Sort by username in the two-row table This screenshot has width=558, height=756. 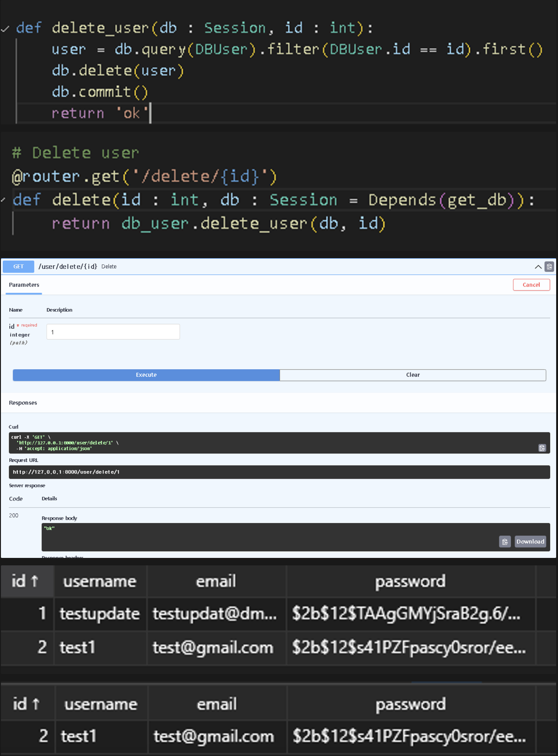point(100,581)
